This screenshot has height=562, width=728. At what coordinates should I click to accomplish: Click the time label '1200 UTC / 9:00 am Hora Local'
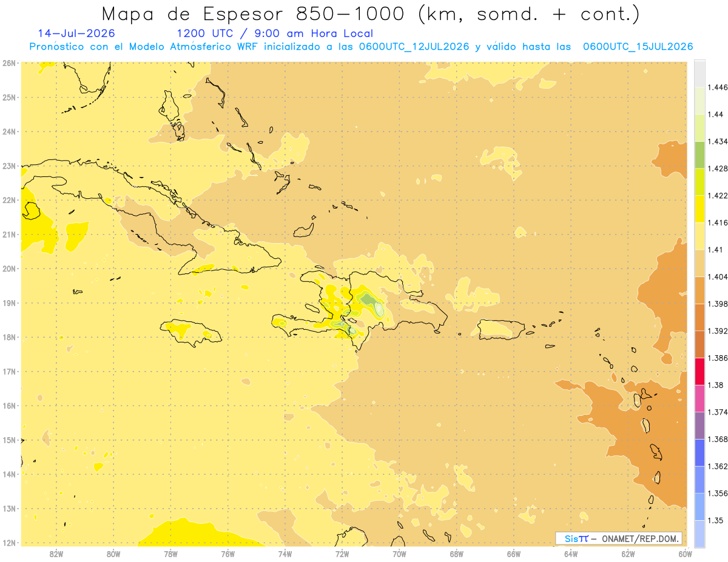[275, 33]
